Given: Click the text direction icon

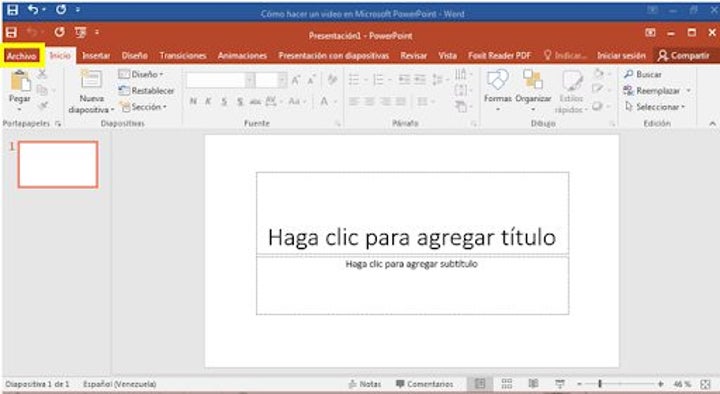Looking at the screenshot, I should point(460,74).
